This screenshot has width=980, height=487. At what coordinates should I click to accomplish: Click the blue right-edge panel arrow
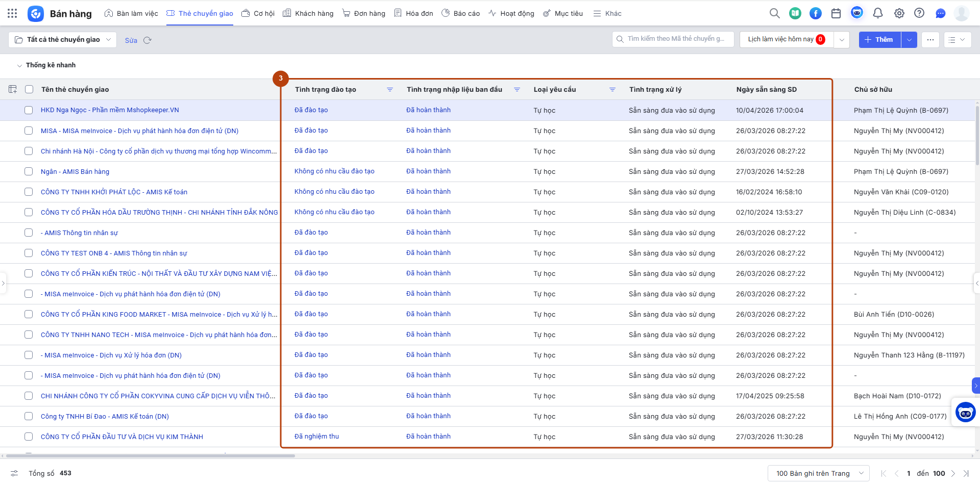(976, 386)
